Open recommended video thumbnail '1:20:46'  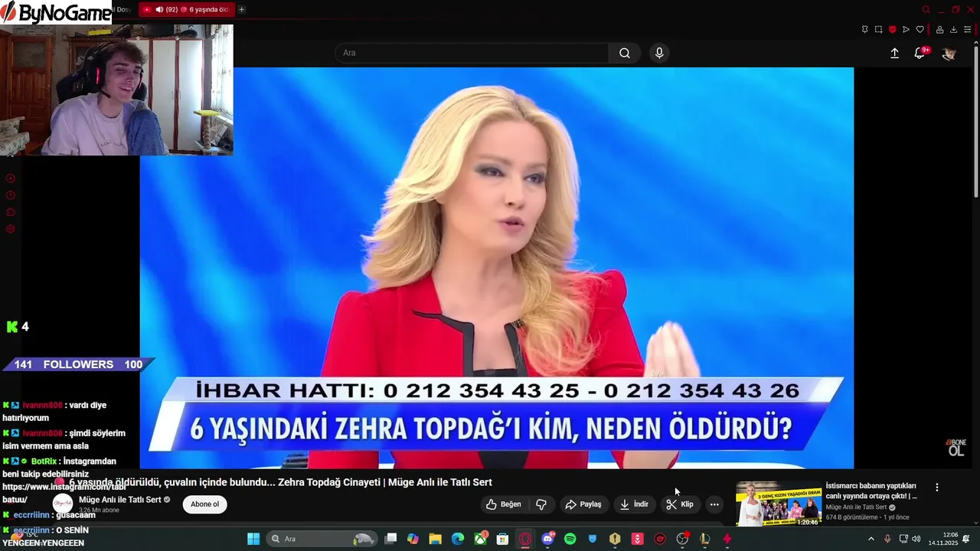click(x=779, y=504)
